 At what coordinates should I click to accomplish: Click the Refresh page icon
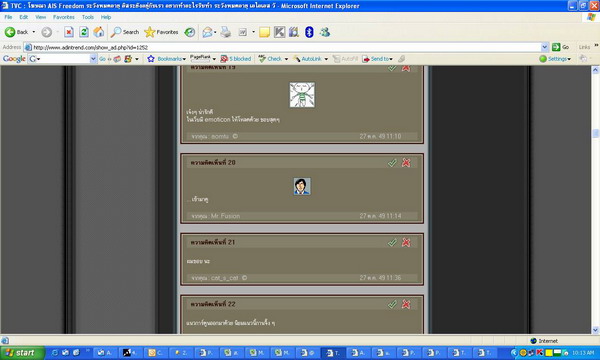(x=84, y=32)
